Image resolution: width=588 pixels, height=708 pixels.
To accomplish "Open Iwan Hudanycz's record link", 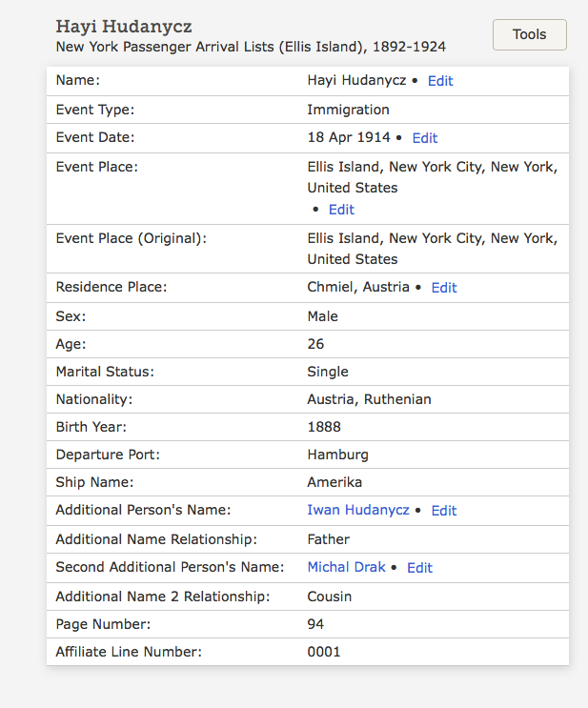I will (358, 511).
